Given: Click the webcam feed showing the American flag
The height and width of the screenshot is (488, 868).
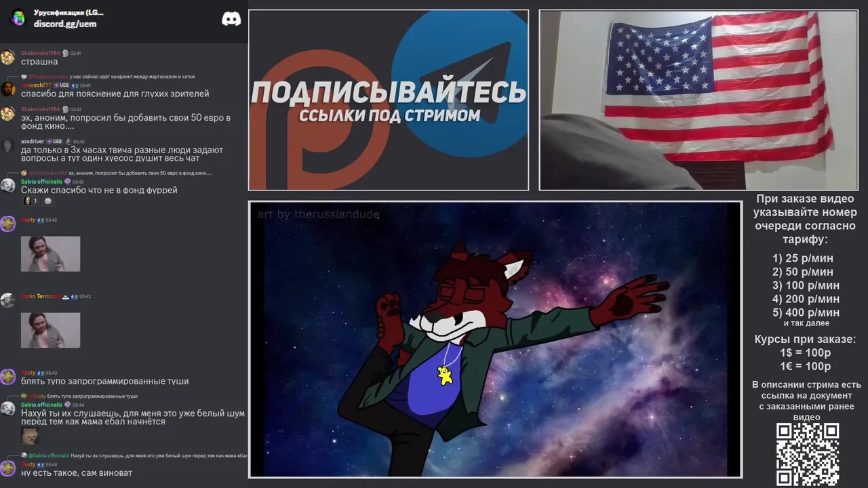Looking at the screenshot, I should pyautogui.click(x=698, y=100).
